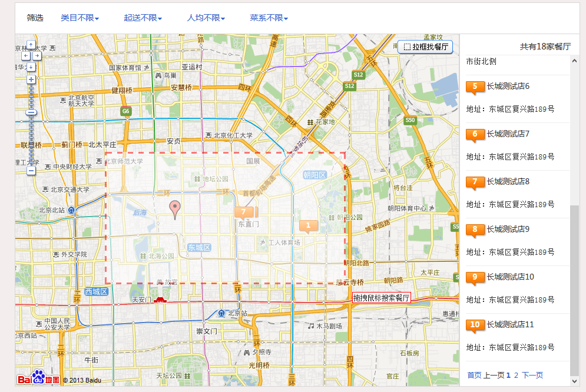Click the orange map marker numbered 1
Viewport: 586px width, 392px height.
(309, 226)
